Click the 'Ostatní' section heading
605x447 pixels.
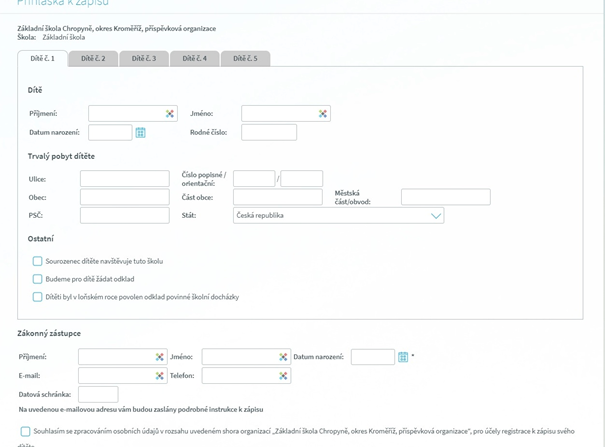41,239
